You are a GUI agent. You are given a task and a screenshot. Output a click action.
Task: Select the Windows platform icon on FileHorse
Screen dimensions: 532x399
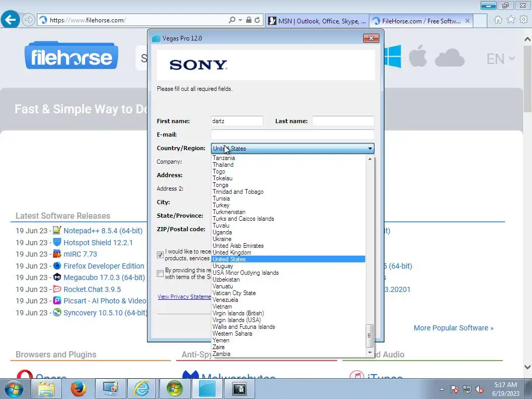(x=393, y=57)
